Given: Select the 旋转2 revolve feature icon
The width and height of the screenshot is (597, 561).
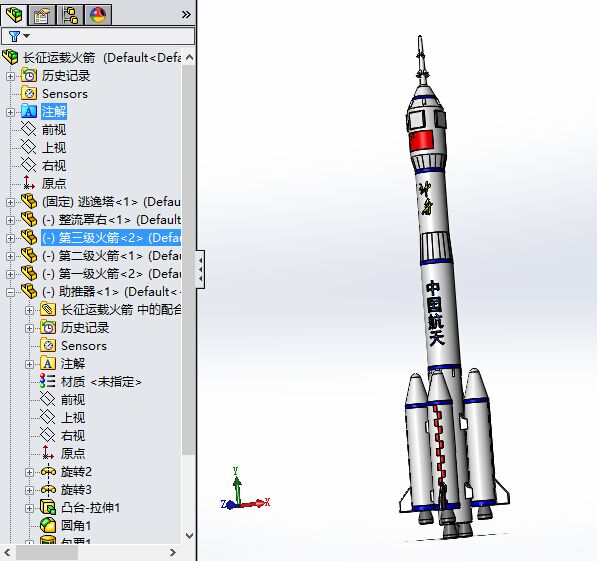Looking at the screenshot, I should click(x=48, y=472).
